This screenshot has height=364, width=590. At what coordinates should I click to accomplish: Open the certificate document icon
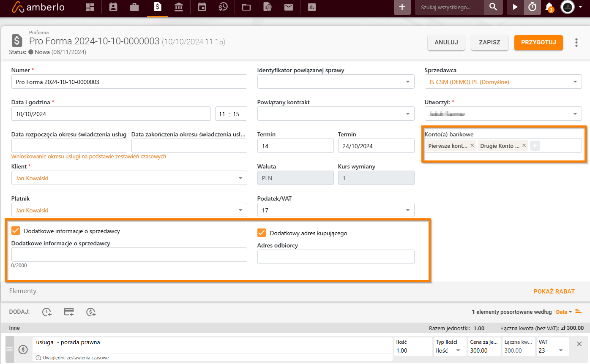(x=267, y=7)
